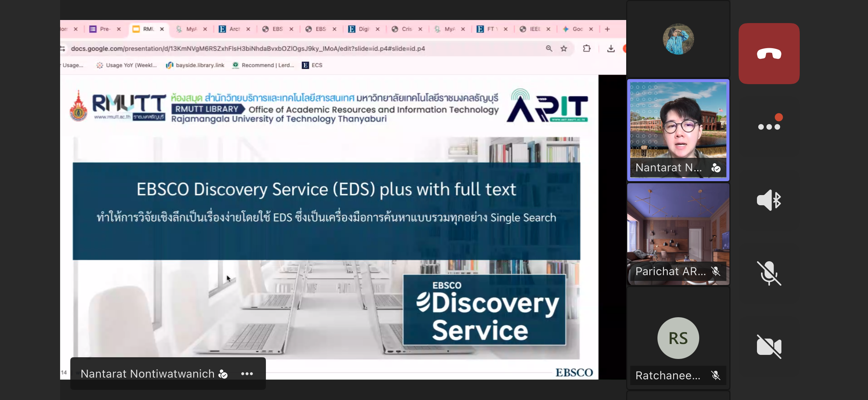Viewport: 868px width, 400px height.
Task: Open the browser downloads icon
Action: point(611,49)
